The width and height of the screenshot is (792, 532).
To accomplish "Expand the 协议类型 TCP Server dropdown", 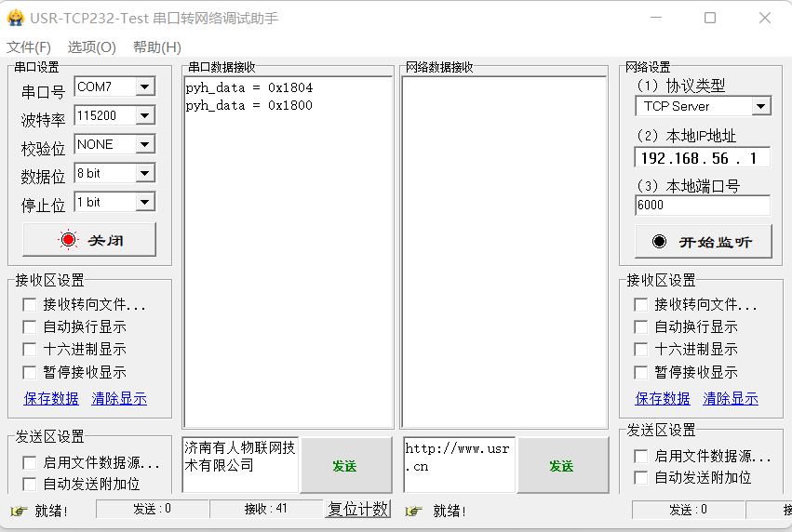I will [760, 107].
